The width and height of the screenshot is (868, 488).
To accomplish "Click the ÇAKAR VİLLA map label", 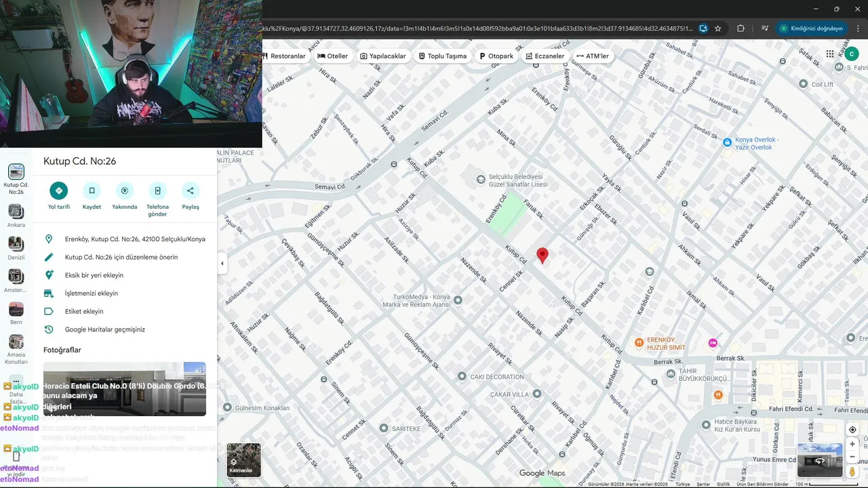I will (509, 394).
